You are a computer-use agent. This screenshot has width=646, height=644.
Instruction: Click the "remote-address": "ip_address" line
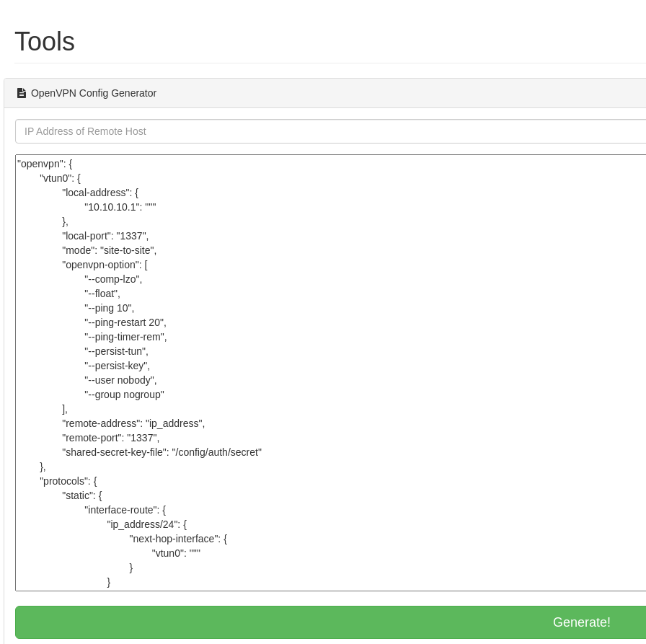coord(133,423)
